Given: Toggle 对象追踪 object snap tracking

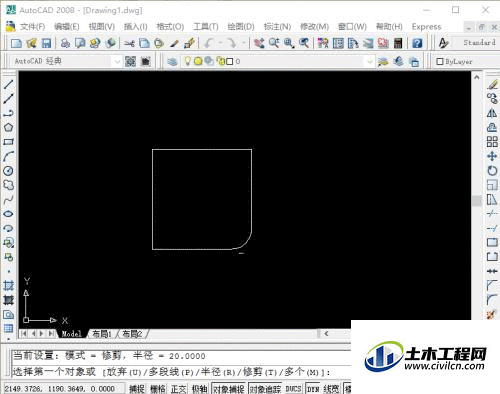Looking at the screenshot, I should click(266, 389).
